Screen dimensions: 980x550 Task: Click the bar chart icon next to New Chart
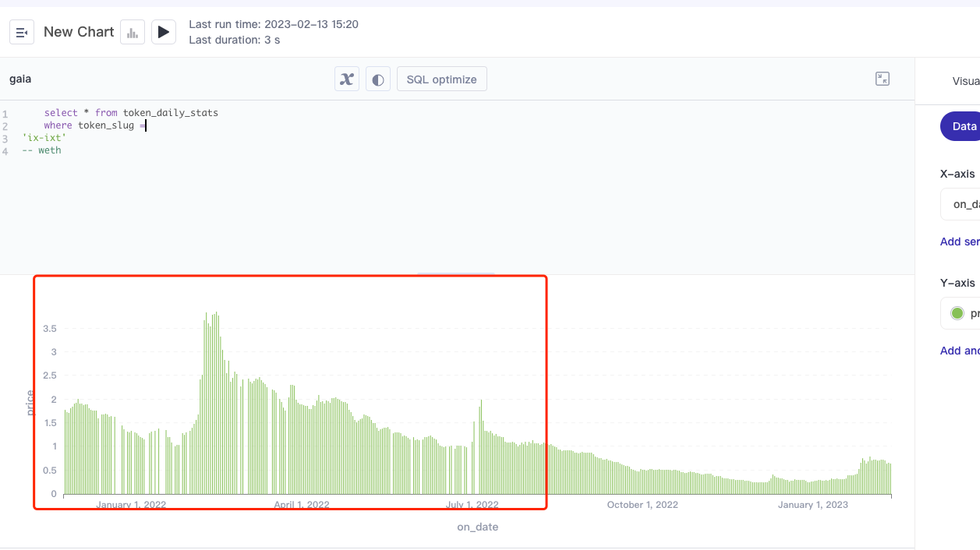132,31
